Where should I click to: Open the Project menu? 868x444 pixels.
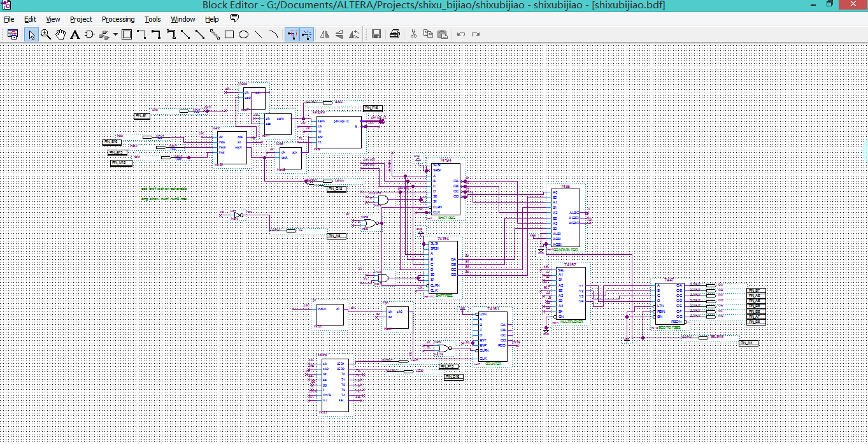[81, 19]
